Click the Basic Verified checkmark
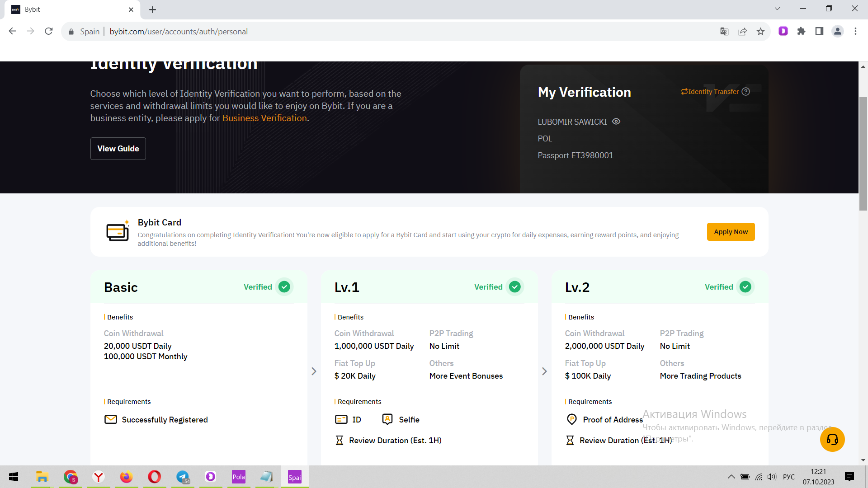868x488 pixels. coord(284,287)
